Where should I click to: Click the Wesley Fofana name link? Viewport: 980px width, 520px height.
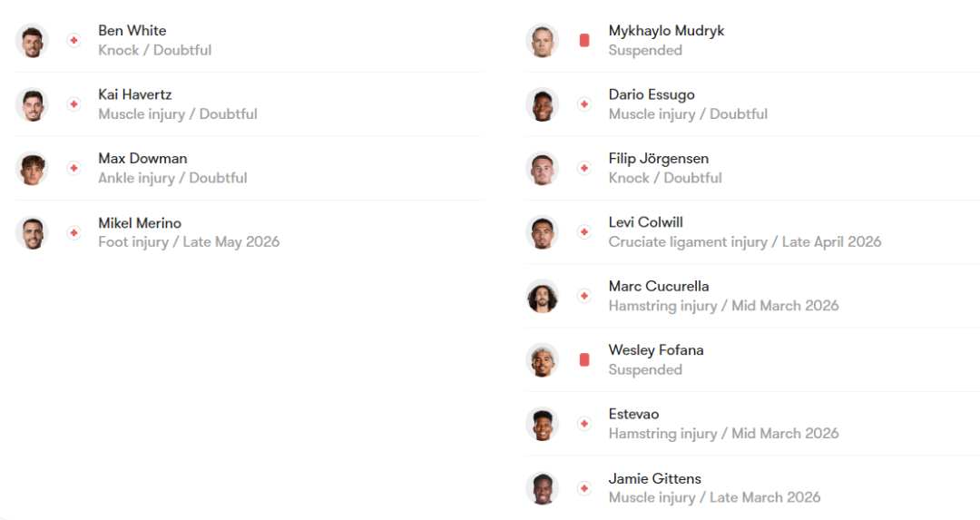(656, 350)
